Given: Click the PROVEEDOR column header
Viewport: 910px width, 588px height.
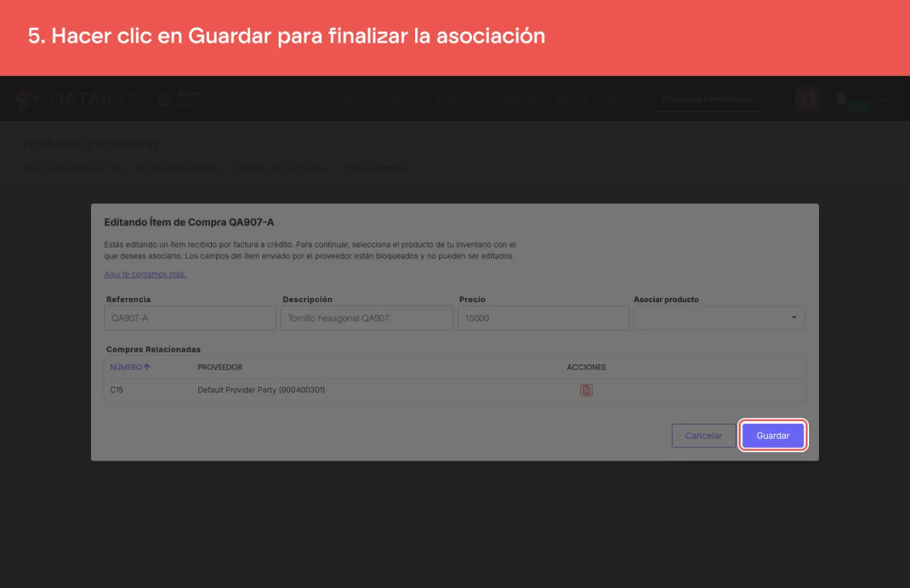Looking at the screenshot, I should coord(220,367).
